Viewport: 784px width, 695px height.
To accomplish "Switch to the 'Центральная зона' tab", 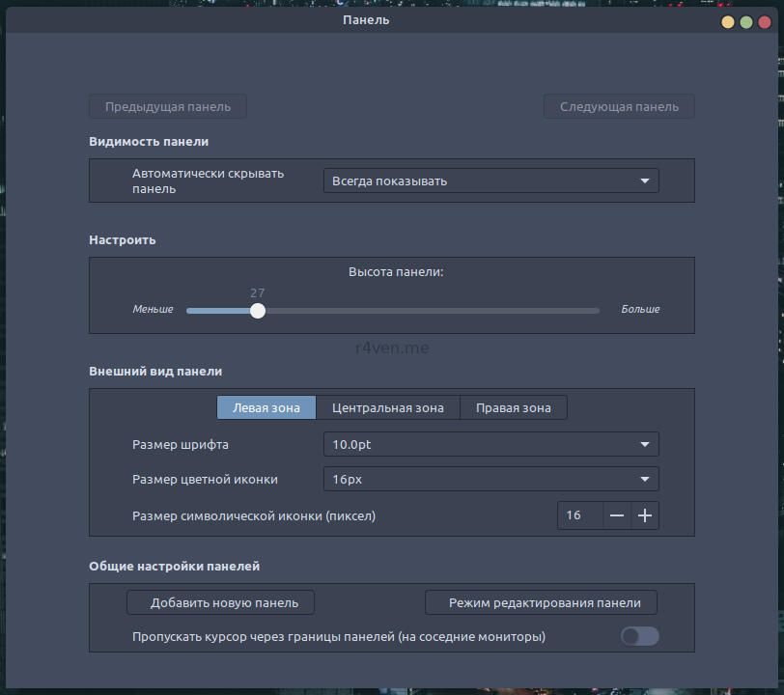I will point(388,407).
